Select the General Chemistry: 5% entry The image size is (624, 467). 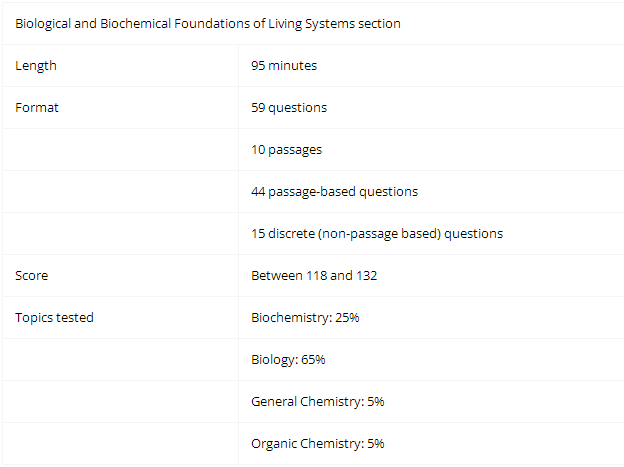click(318, 402)
